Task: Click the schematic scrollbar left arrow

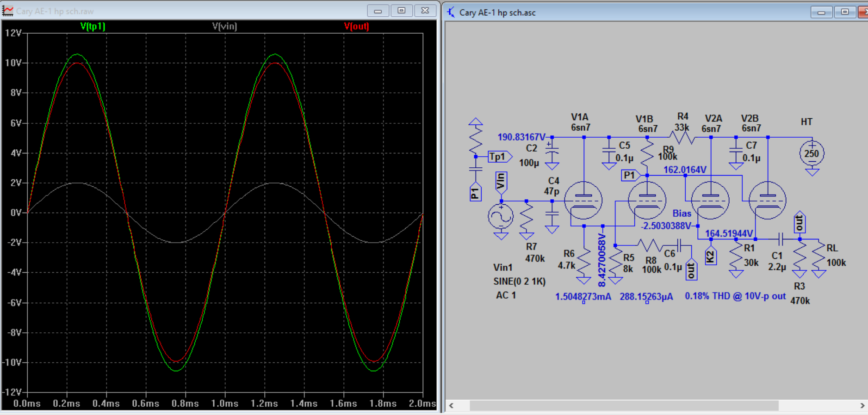Action: pos(451,406)
